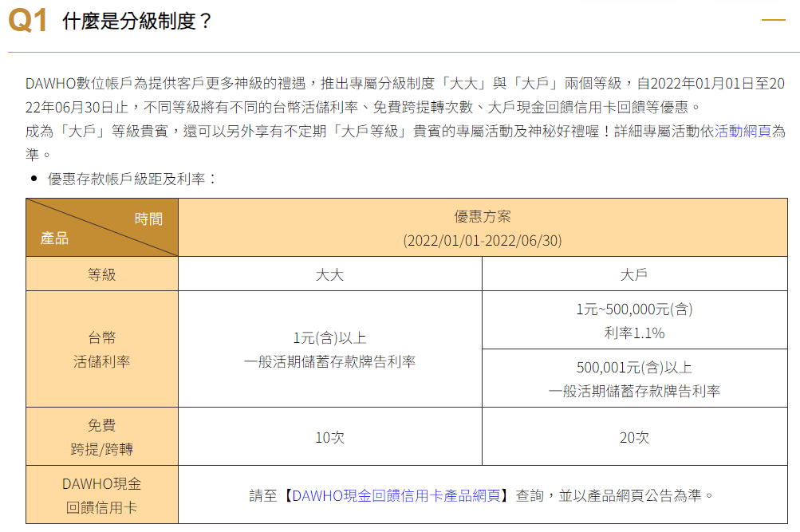Click the 產品 label in the table corner

point(54,238)
